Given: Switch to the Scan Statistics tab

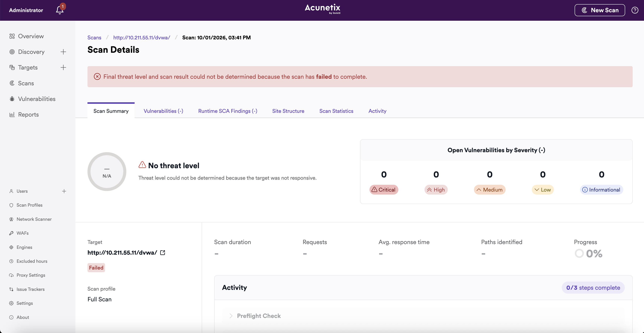Looking at the screenshot, I should point(336,111).
